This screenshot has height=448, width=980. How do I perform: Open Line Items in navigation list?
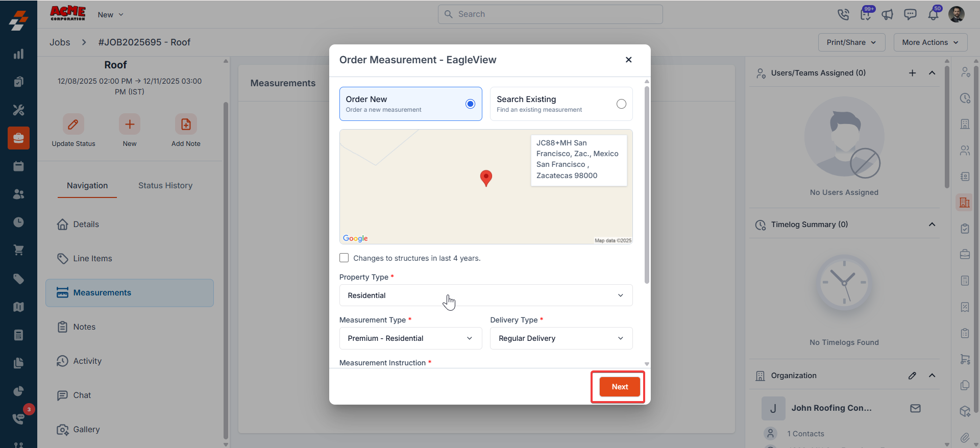point(130,259)
